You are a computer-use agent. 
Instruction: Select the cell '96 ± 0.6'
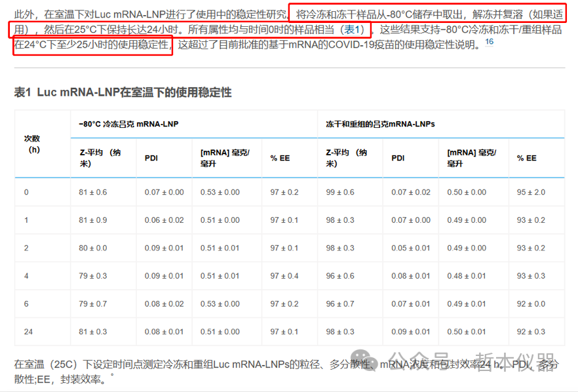click(x=340, y=276)
